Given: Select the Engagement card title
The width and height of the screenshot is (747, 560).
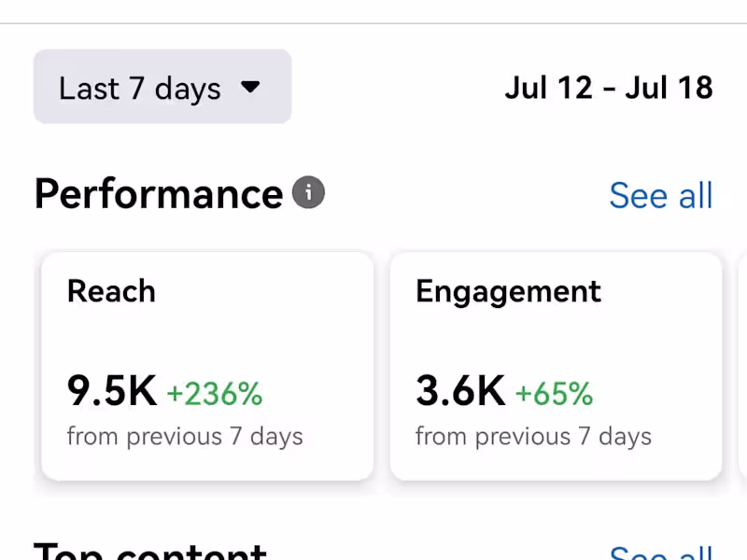Looking at the screenshot, I should [508, 291].
